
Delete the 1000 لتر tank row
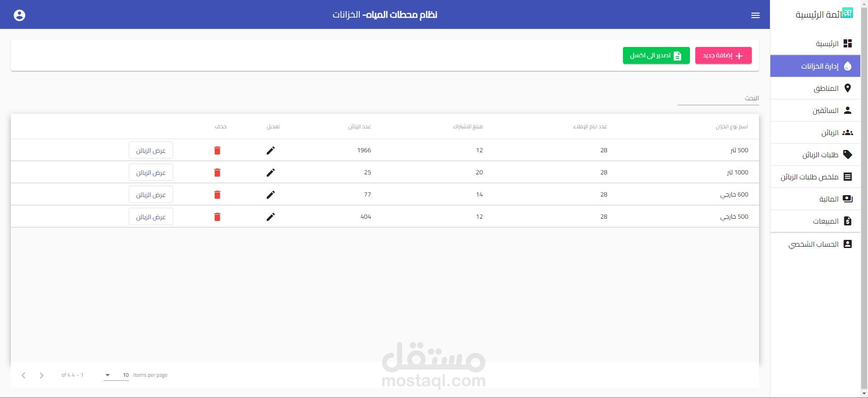(217, 173)
